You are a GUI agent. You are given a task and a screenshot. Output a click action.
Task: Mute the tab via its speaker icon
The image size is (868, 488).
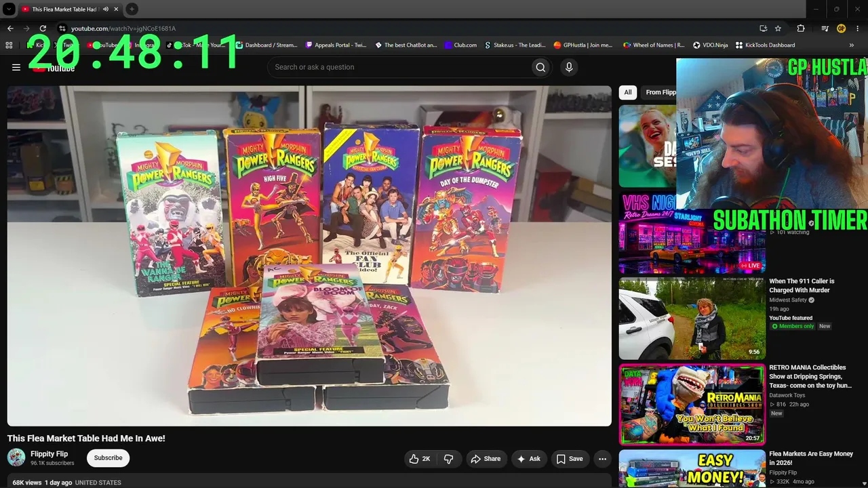click(x=106, y=9)
